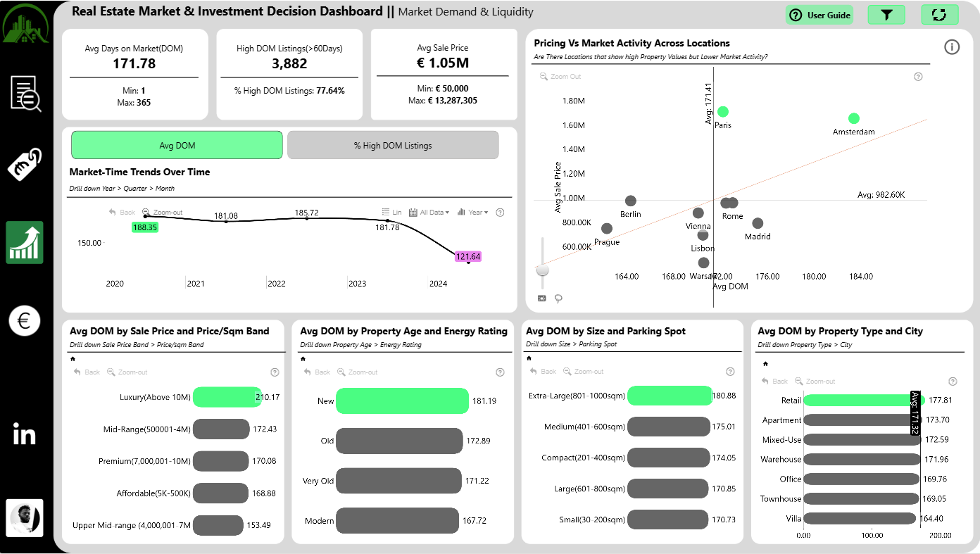Image resolution: width=980 pixels, height=554 pixels.
Task: Toggle the Lin scale option on trend chart
Action: pos(391,212)
